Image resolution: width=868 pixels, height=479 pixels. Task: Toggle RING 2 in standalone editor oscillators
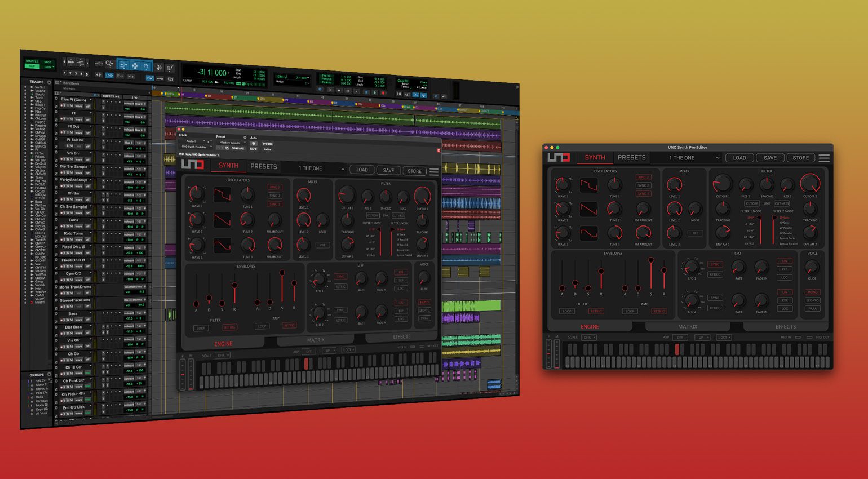643,177
